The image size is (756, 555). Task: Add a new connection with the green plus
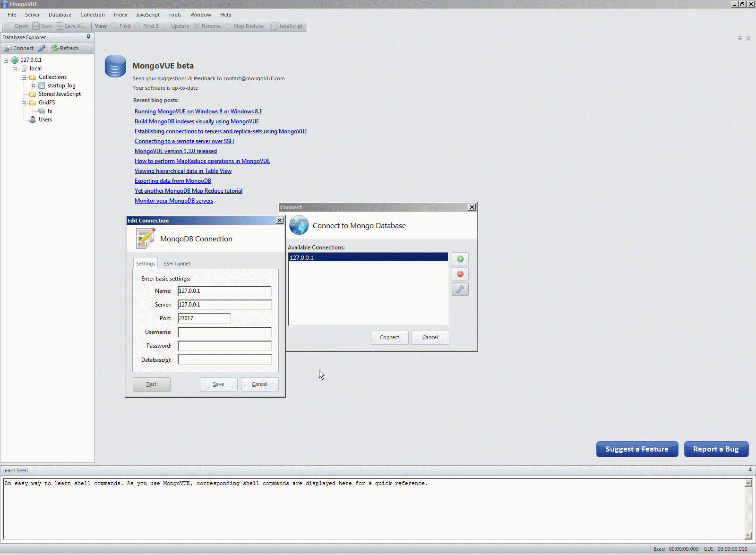[460, 259]
